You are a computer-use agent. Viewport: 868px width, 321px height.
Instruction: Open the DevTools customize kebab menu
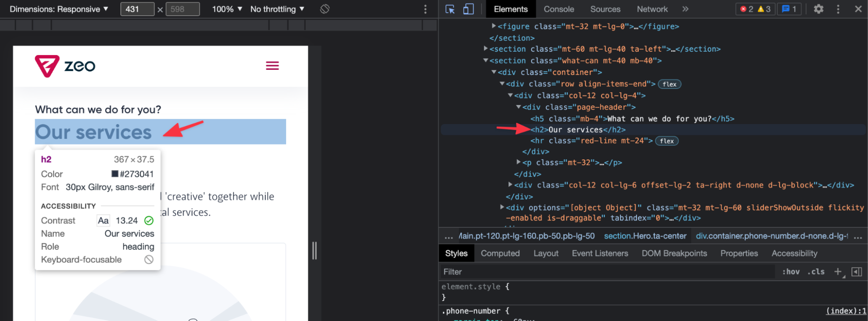(838, 9)
